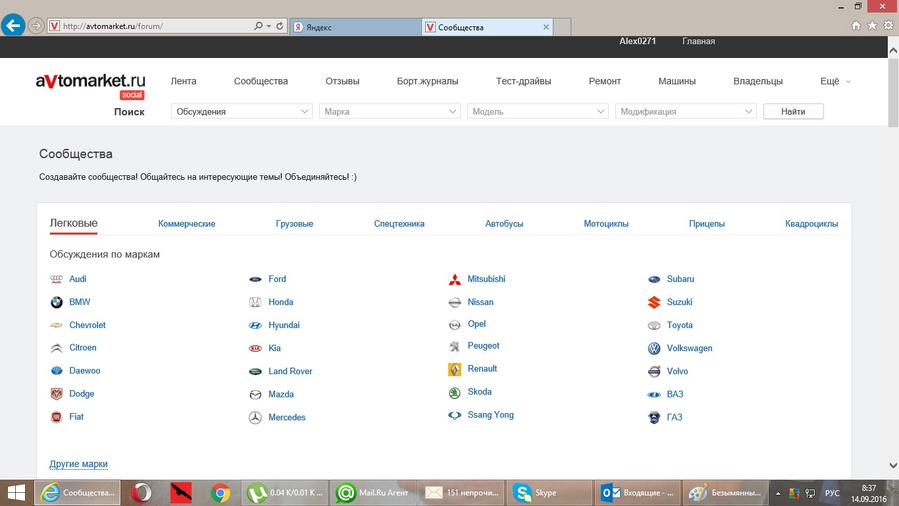
Task: Click the Ford logo icon
Action: tap(255, 279)
